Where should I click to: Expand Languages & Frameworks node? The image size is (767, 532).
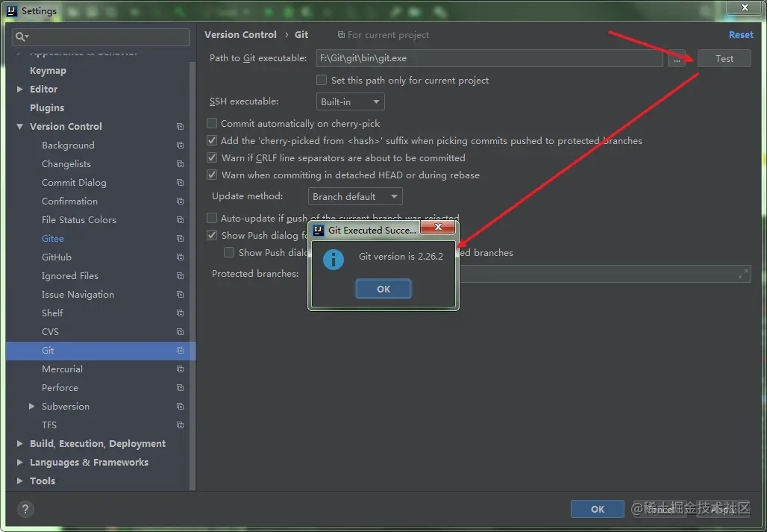pyautogui.click(x=19, y=462)
